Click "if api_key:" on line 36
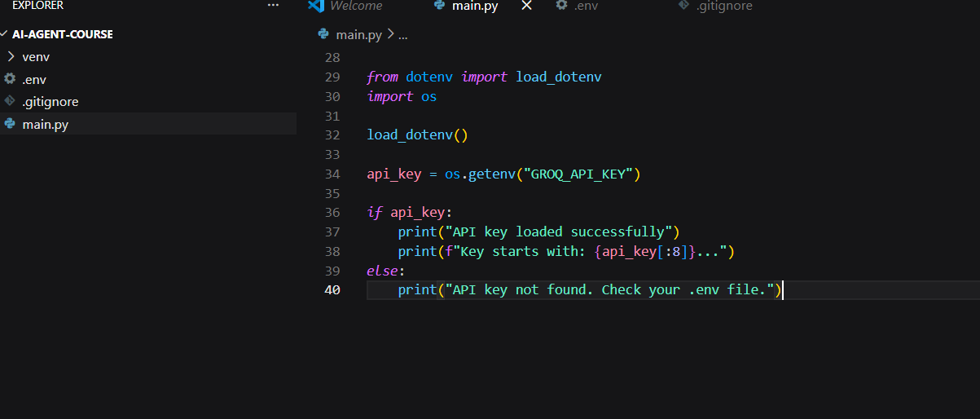Screen dimensions: 980x419 [409, 213]
